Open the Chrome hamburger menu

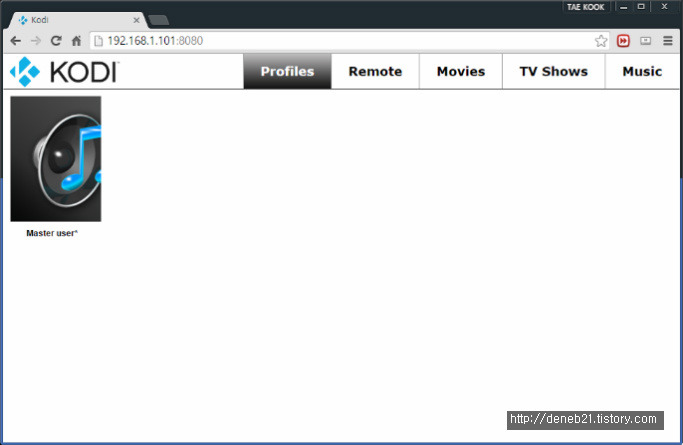point(668,41)
